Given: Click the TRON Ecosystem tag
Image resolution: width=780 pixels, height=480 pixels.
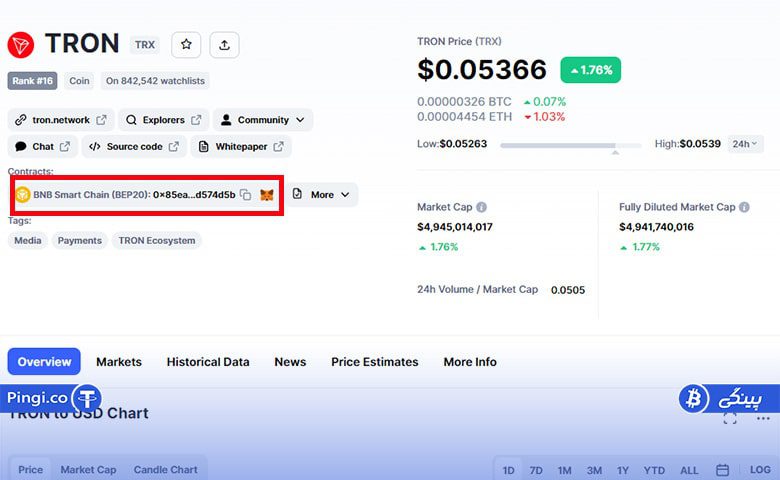Looking at the screenshot, I should (x=157, y=241).
